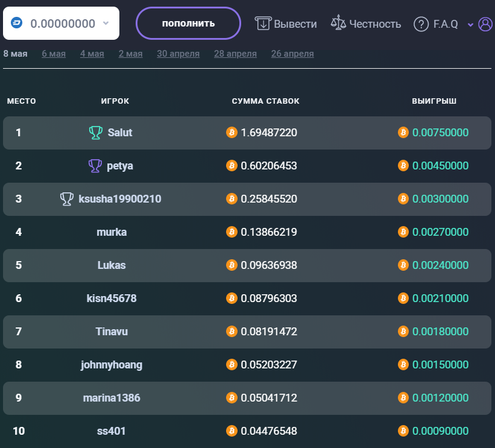
Task: Click bitcoin icon beside the 0.00450000 prize
Action: [x=403, y=165]
